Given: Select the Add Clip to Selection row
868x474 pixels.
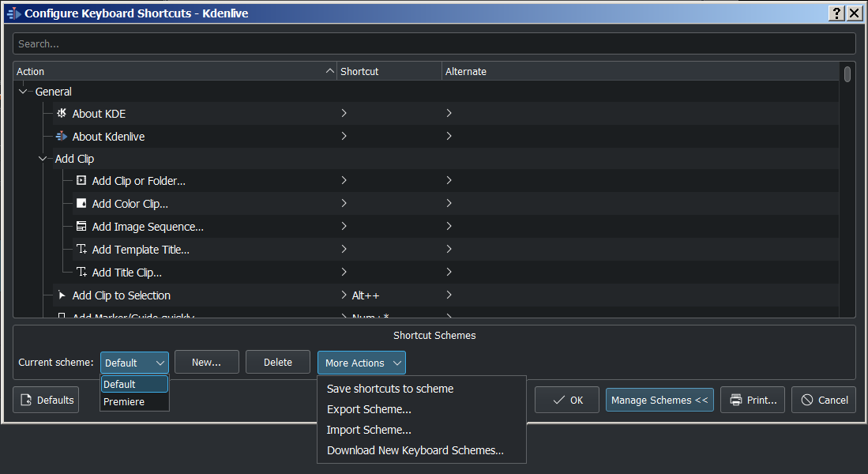Looking at the screenshot, I should point(445,295).
